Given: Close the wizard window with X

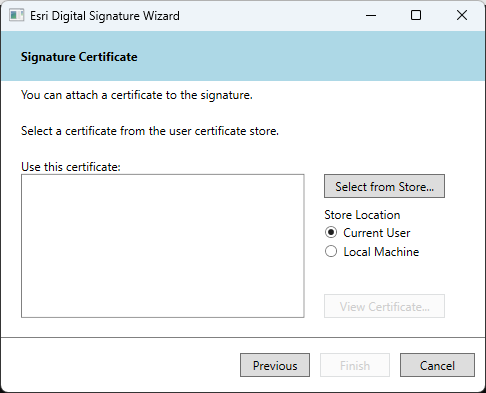Looking at the screenshot, I should (x=462, y=15).
